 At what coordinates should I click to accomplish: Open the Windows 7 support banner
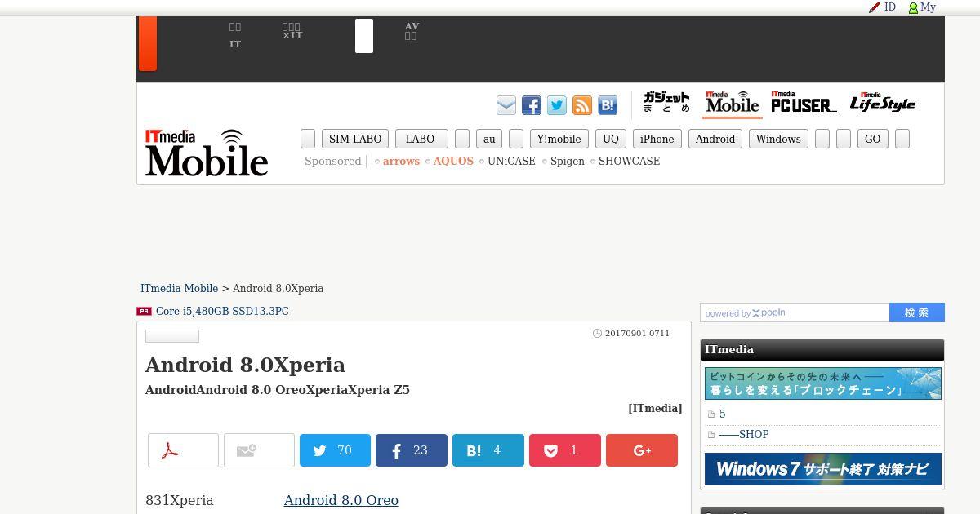pyautogui.click(x=823, y=469)
